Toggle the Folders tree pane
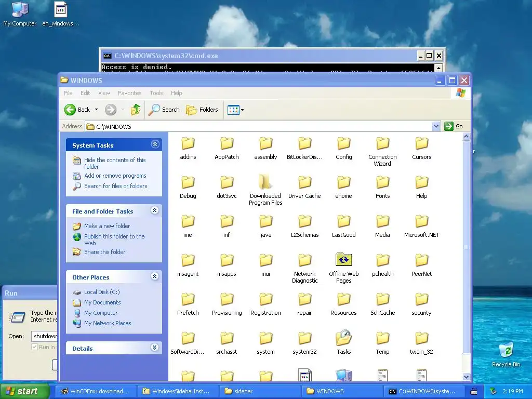The height and width of the screenshot is (399, 532). pyautogui.click(x=202, y=110)
